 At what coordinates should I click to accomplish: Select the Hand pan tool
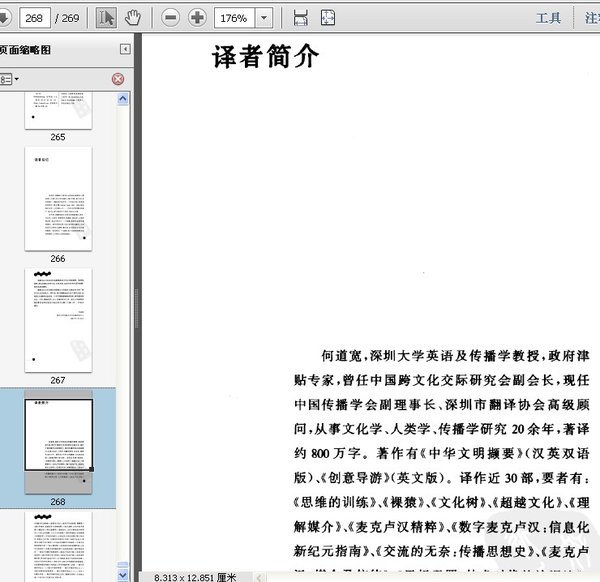[x=132, y=17]
